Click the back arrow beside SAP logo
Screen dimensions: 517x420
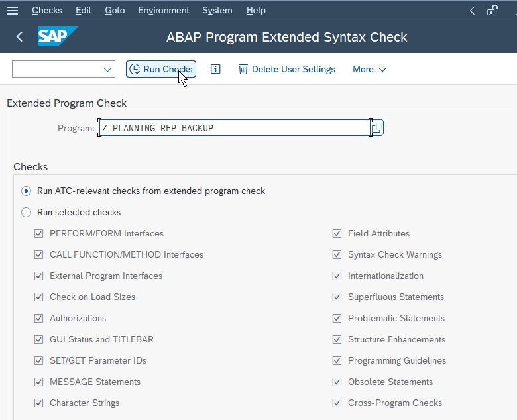click(x=19, y=36)
